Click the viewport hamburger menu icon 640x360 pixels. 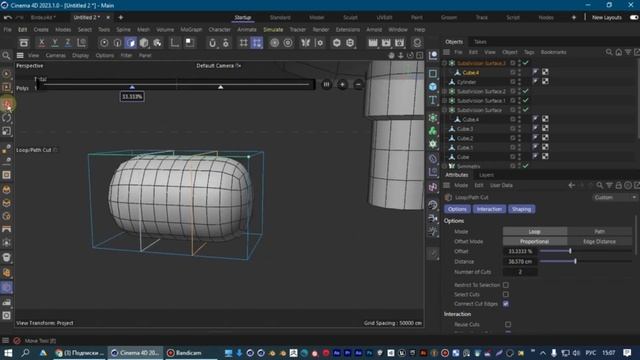click(x=20, y=56)
